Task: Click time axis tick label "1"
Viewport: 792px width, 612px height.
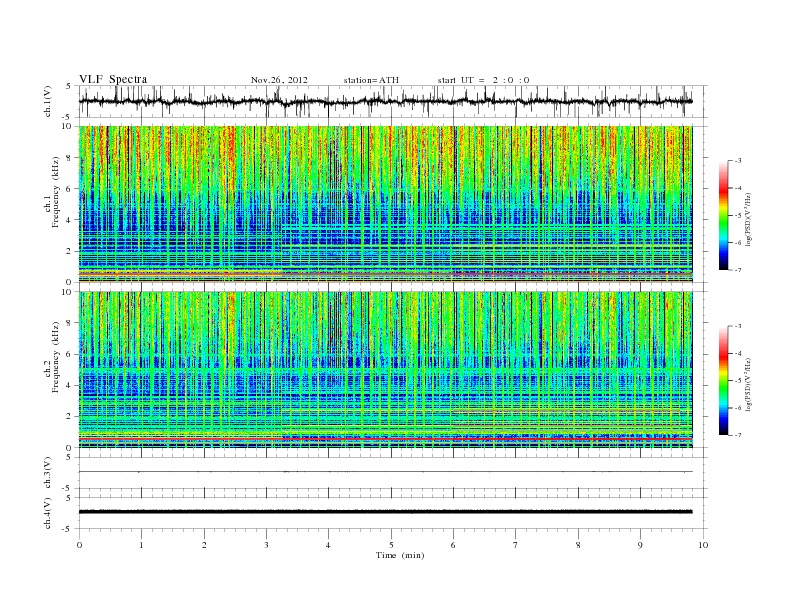Action: (142, 545)
